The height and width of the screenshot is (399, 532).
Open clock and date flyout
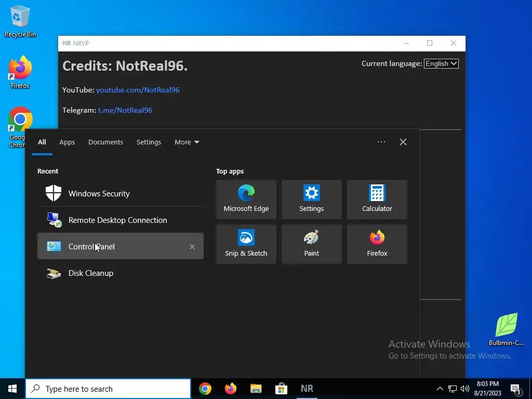[487, 389]
